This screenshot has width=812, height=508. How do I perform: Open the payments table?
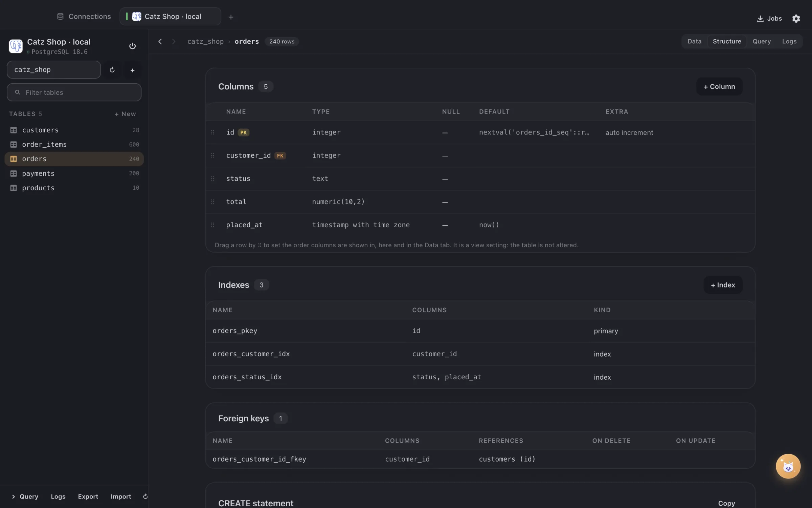pyautogui.click(x=74, y=173)
